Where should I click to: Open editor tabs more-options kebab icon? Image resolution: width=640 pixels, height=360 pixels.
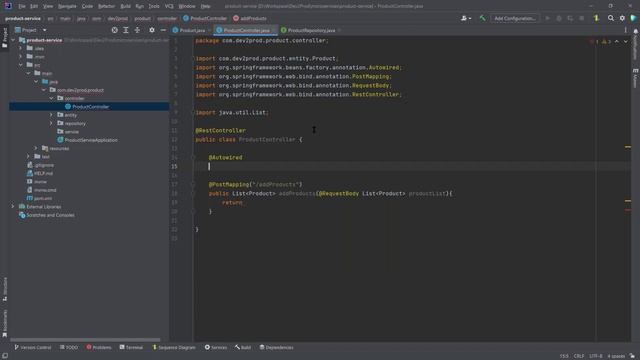pyautogui.click(x=625, y=30)
